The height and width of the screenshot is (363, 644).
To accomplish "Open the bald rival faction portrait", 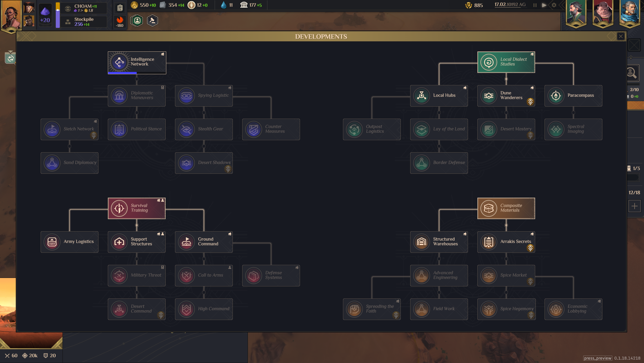I will (x=603, y=13).
